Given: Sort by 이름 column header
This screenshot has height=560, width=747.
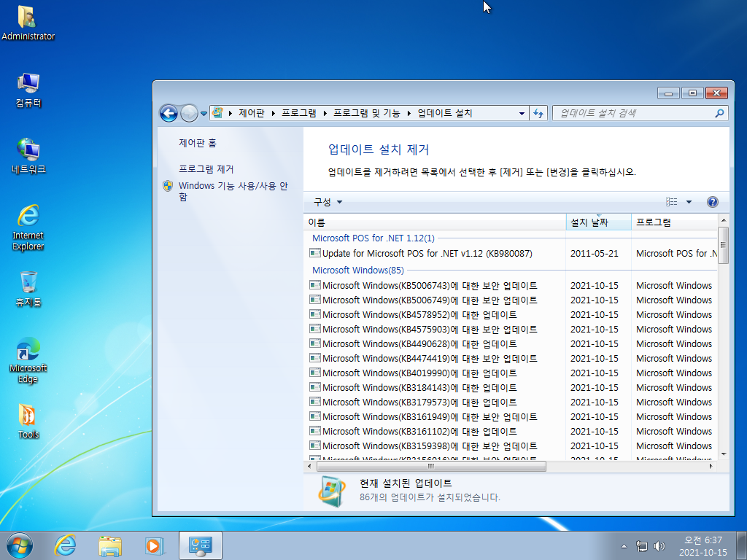Looking at the screenshot, I should pyautogui.click(x=435, y=222).
